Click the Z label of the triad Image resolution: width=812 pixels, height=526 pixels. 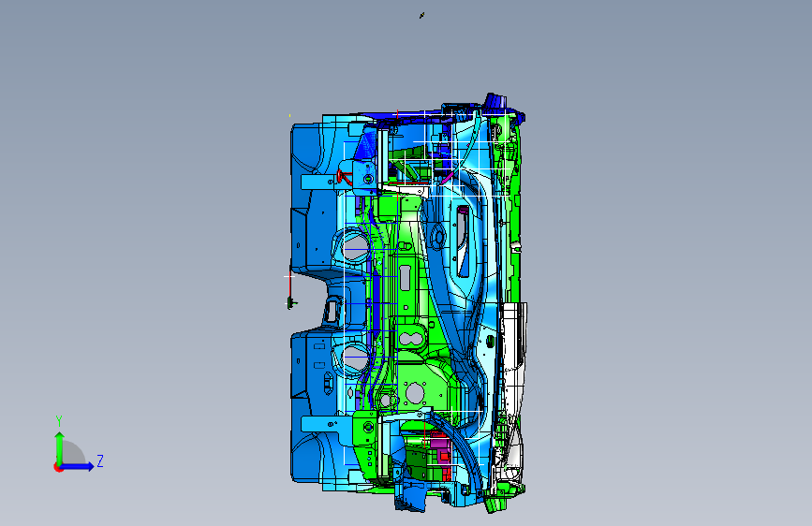100,460
